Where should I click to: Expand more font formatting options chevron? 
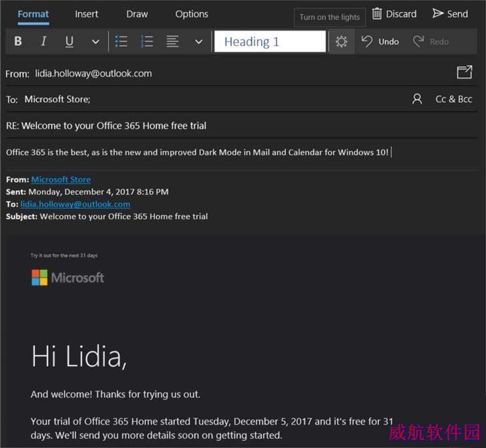[95, 41]
